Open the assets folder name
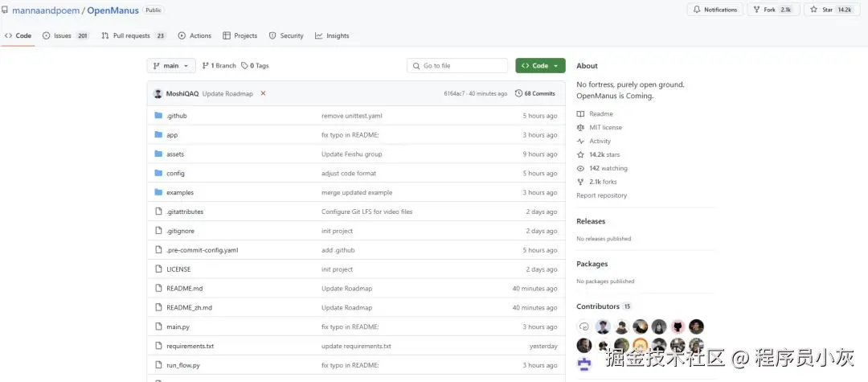 tap(175, 154)
